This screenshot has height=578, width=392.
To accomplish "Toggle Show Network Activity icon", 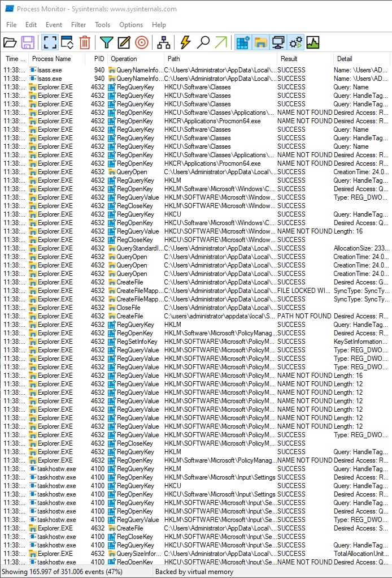I will 278,42.
